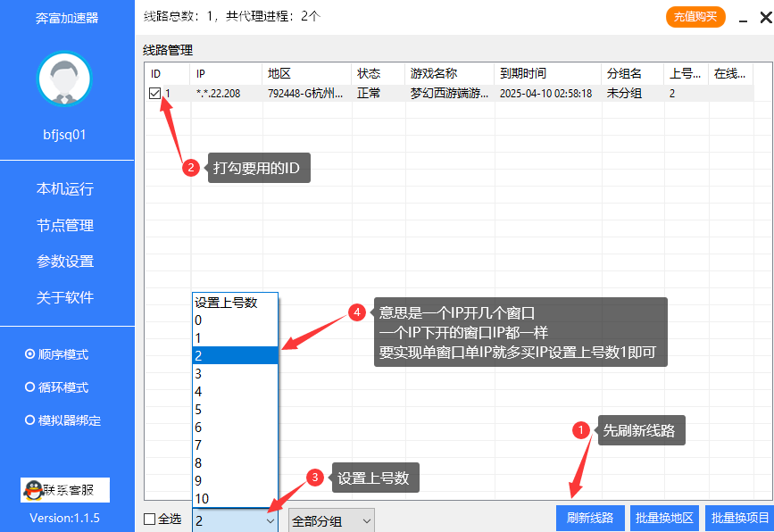Select 顺序模式 radio option
The height and width of the screenshot is (532, 774).
coord(30,354)
